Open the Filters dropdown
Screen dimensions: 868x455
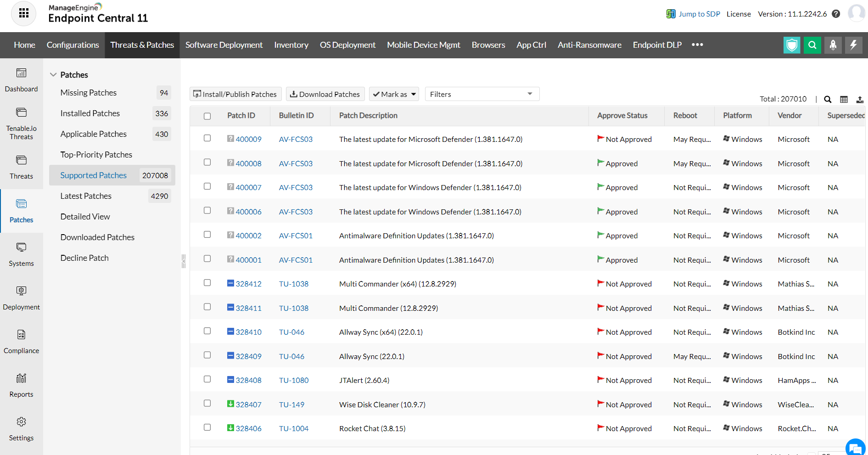(482, 94)
